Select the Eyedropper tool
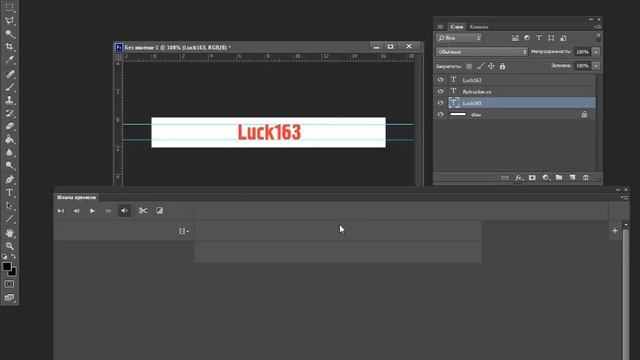The width and height of the screenshot is (640, 360). 9,60
